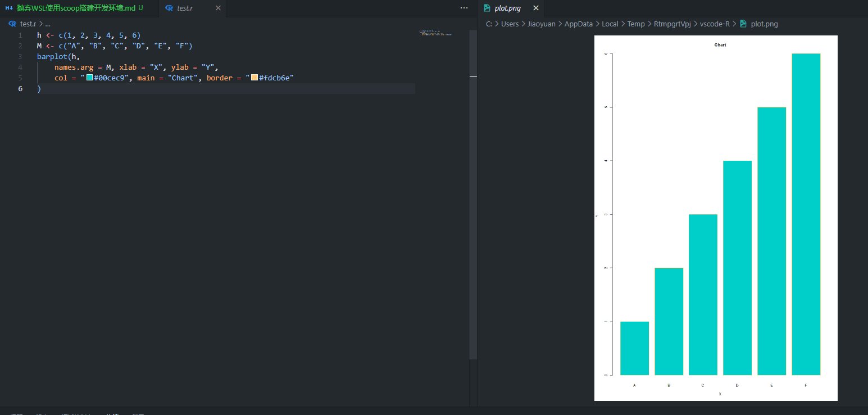Click the R icon in test.r breadcrumb
The height and width of the screenshot is (415, 868).
12,24
